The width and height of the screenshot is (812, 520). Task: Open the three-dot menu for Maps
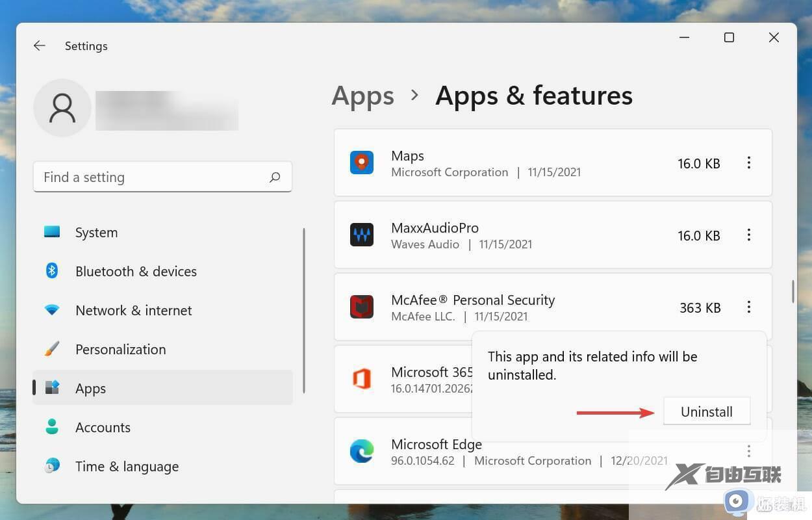749,163
